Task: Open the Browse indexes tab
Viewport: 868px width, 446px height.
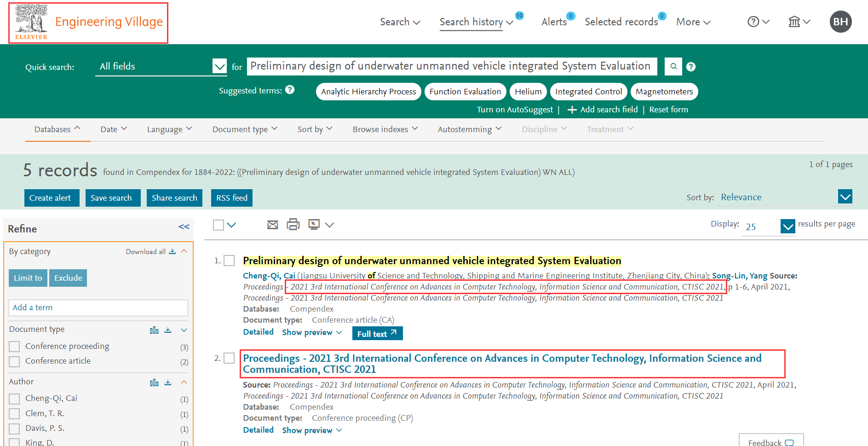Action: pos(385,129)
